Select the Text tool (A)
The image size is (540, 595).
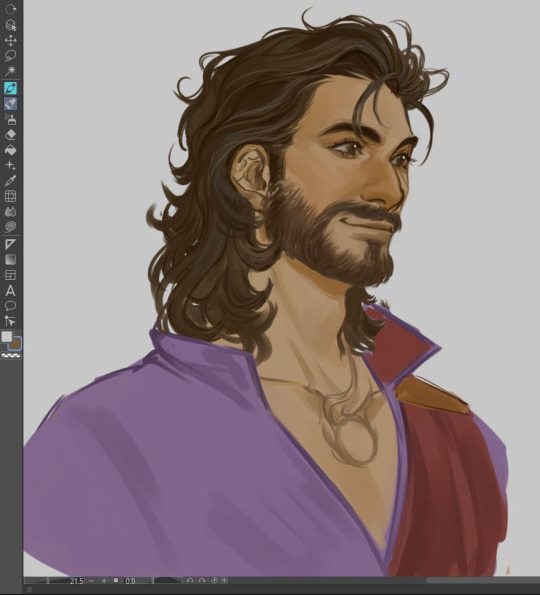coord(11,291)
